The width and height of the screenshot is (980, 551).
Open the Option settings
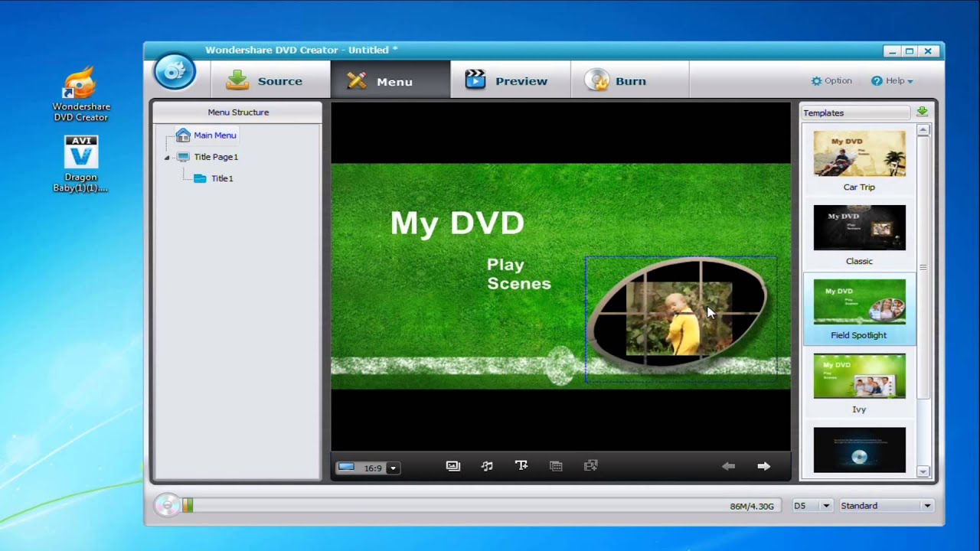(x=831, y=80)
